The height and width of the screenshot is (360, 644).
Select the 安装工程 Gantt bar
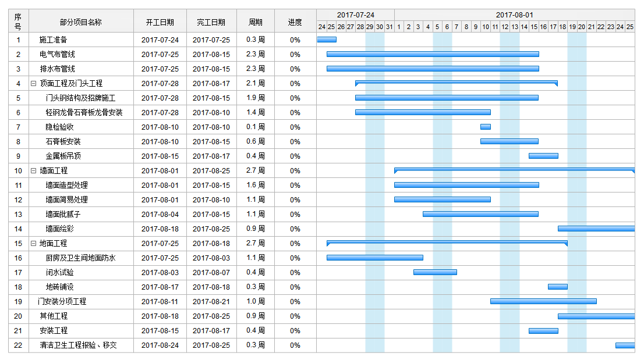tap(543, 330)
